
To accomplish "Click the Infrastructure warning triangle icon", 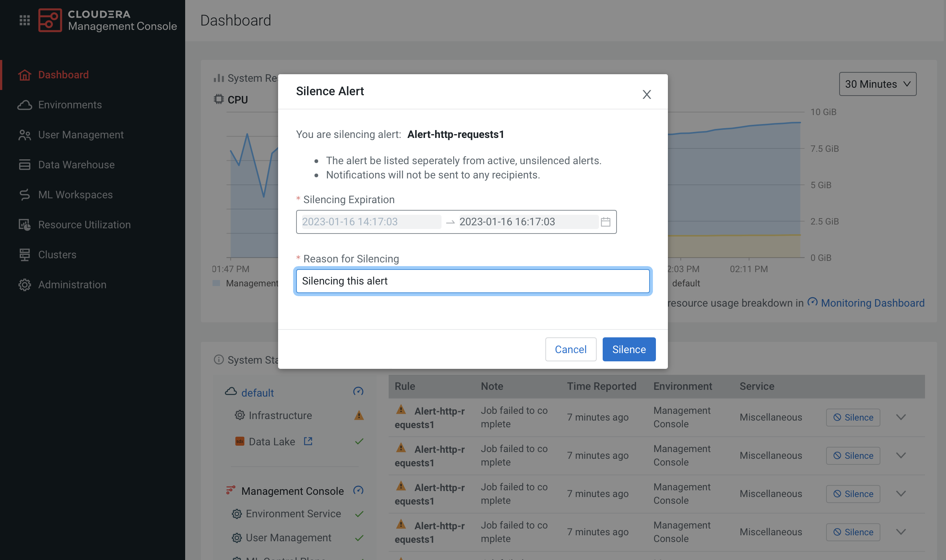I will coord(359,415).
